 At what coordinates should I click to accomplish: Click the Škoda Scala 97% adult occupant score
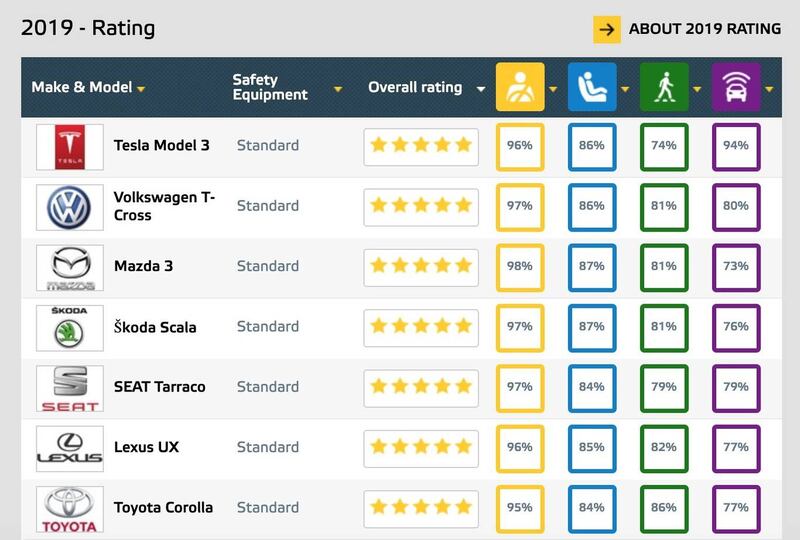point(520,327)
